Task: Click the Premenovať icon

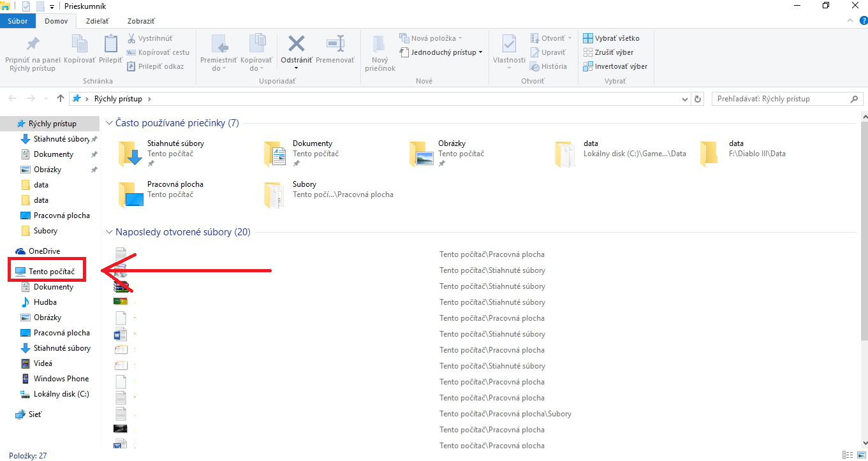Action: [x=335, y=43]
